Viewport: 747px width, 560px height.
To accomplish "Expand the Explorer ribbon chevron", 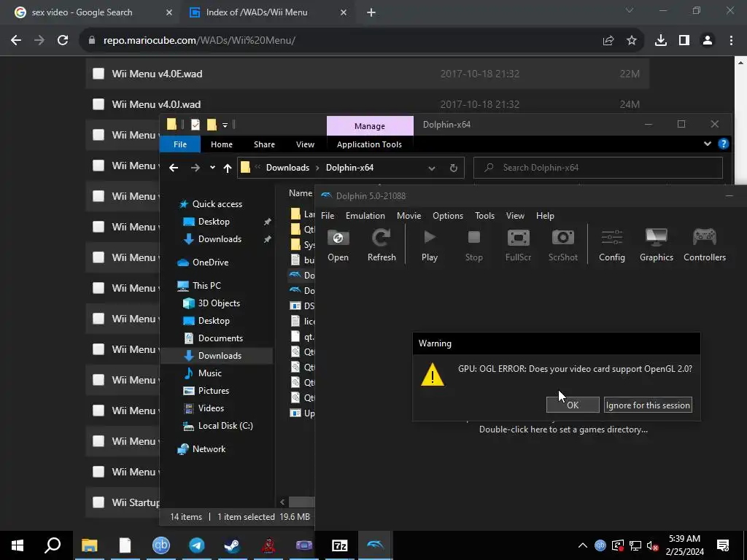I will coord(708,144).
